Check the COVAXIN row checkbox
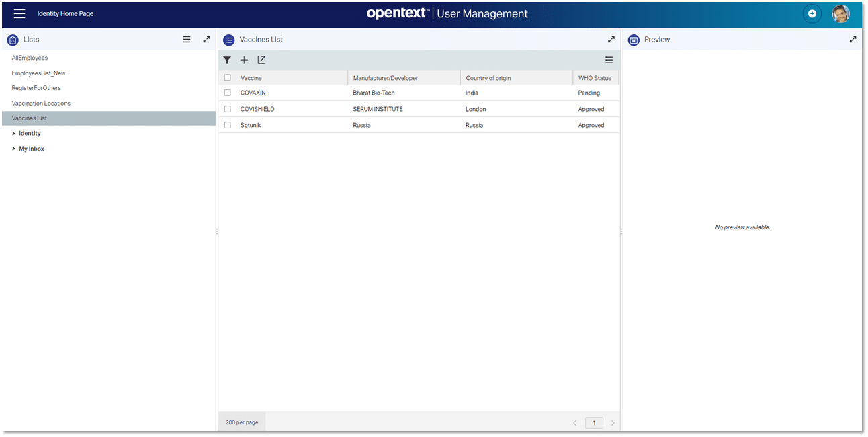 click(227, 93)
